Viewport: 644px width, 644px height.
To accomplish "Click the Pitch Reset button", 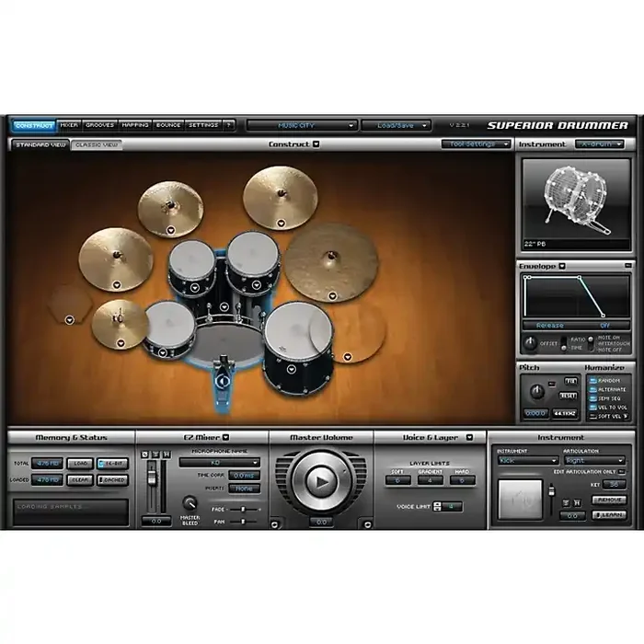I will [568, 395].
